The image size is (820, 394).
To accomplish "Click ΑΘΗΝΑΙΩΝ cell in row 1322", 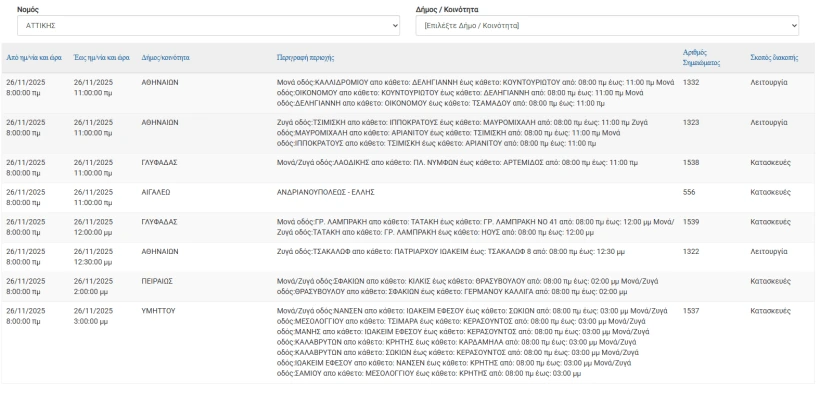I will pos(160,252).
